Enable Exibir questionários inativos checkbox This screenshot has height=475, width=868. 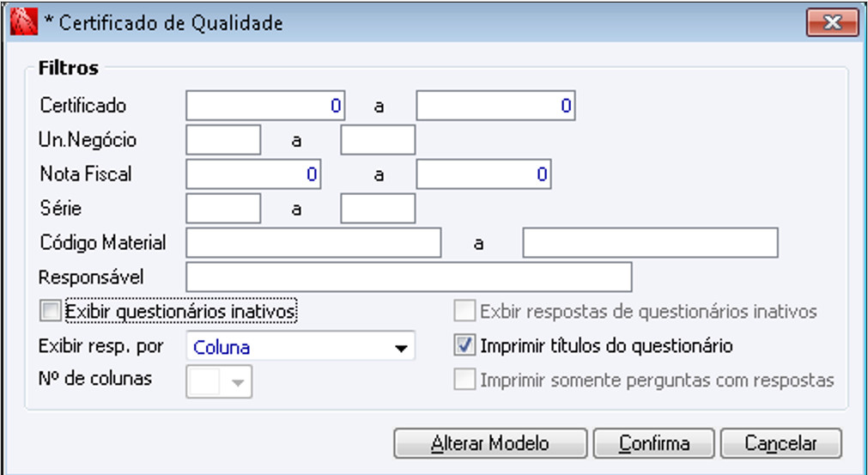52,310
